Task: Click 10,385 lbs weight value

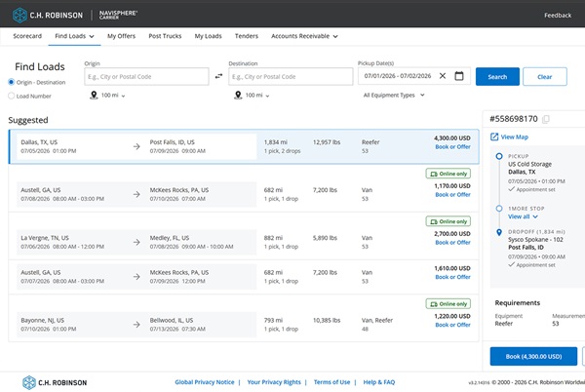Action: point(327,321)
